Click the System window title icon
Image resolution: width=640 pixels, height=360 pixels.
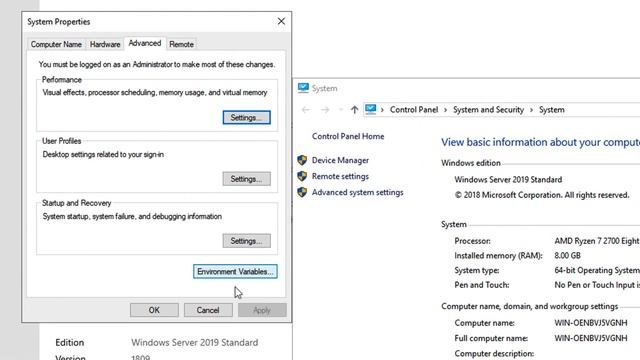click(303, 88)
